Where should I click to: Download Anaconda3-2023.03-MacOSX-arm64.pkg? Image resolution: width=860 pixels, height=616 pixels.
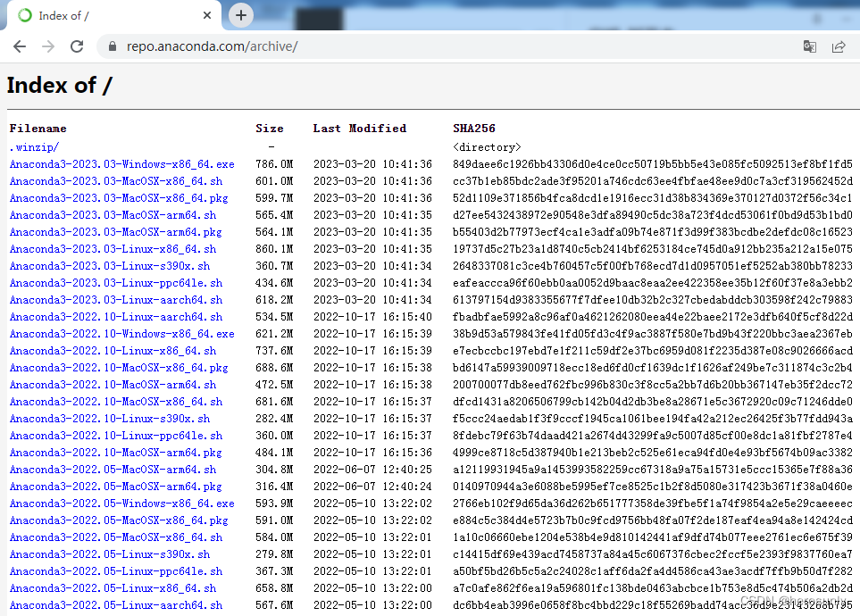[116, 232]
